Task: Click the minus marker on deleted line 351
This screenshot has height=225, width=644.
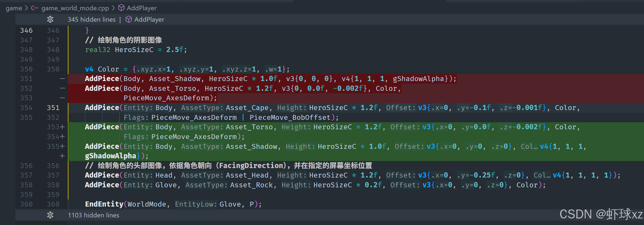Action: click(62, 79)
